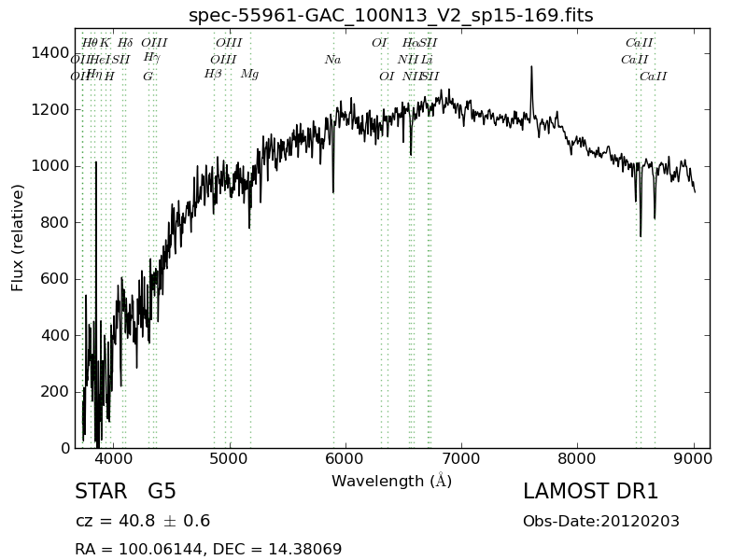
Task: Click the bottom of the Na absorption dip
Action: [333, 191]
